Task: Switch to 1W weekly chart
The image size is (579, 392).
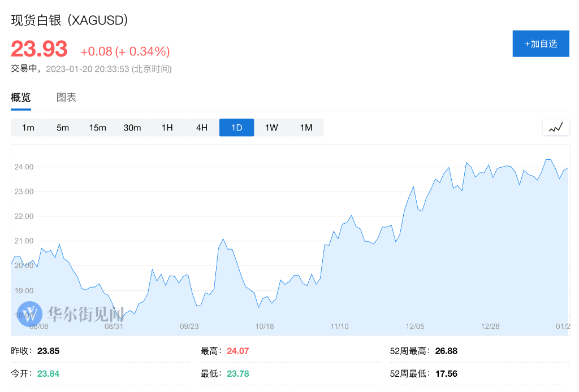Action: click(x=271, y=128)
